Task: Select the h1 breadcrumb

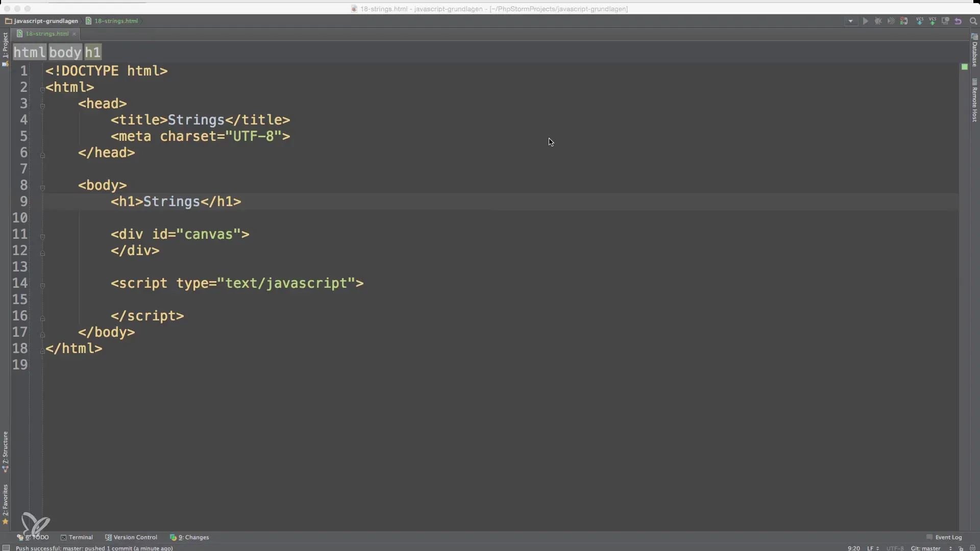Action: pos(93,52)
